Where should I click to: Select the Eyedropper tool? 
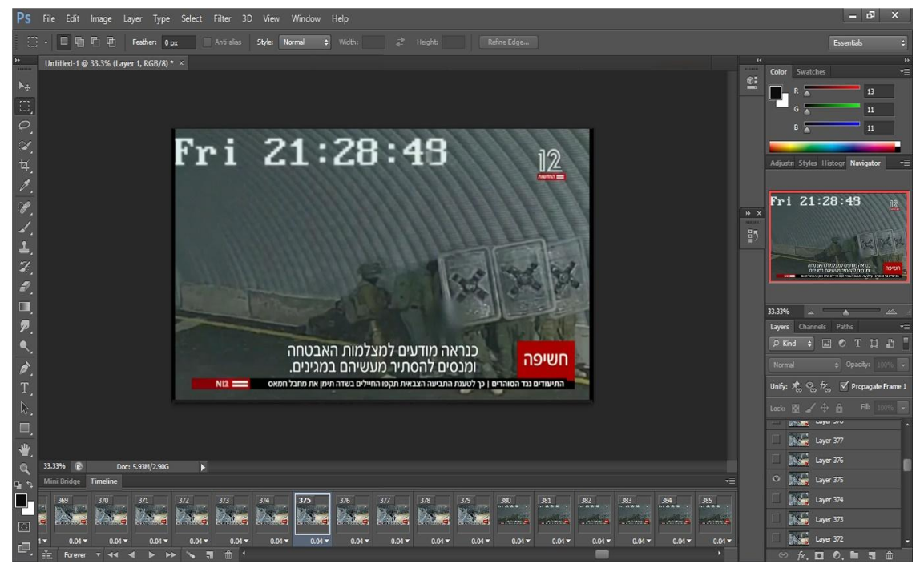tap(24, 186)
